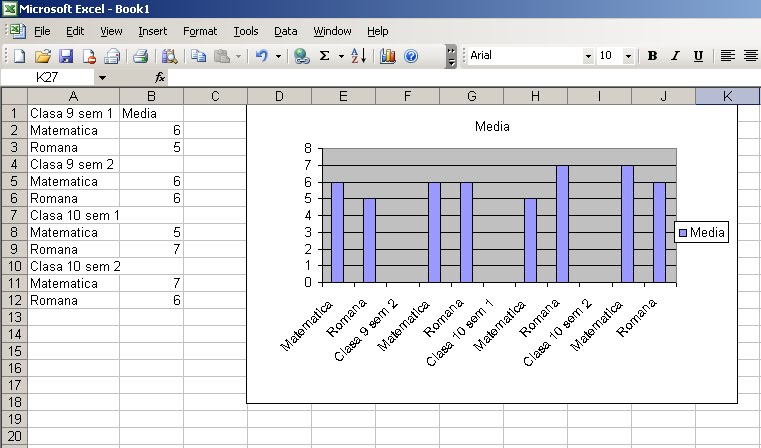
Task: Click the New blank workbook icon
Action: [19, 56]
